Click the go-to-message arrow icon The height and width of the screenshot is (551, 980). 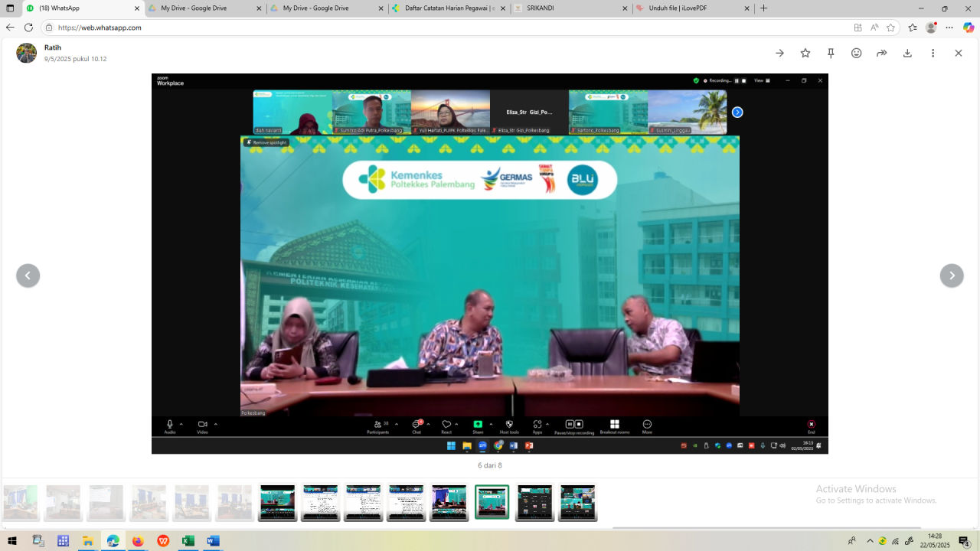point(779,53)
